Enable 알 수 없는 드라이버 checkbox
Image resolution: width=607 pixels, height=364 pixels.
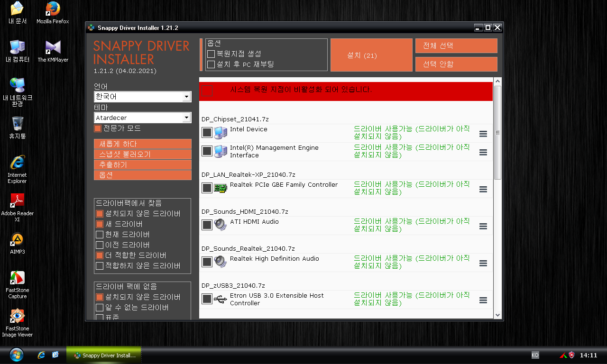[x=100, y=308]
